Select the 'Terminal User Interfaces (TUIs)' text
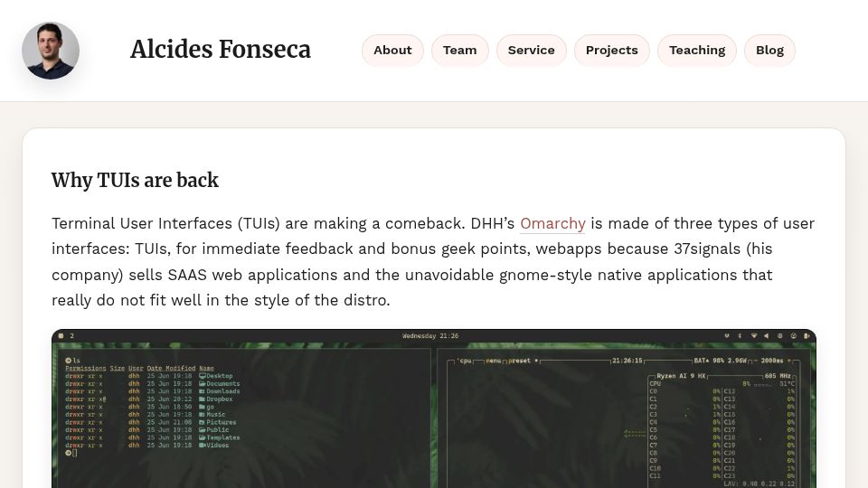Image resolution: width=868 pixels, height=488 pixels. point(165,223)
